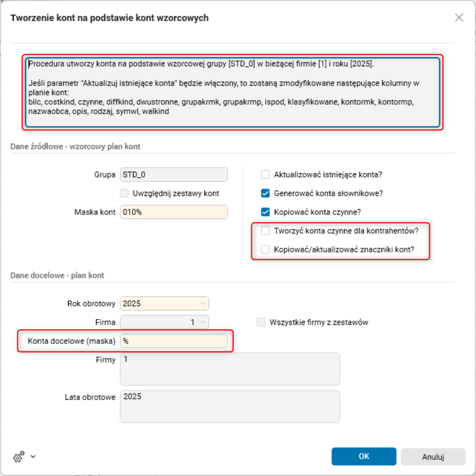Check 'Wszystkie firmy z zestawów' box
The height and width of the screenshot is (476, 476).
tap(262, 322)
